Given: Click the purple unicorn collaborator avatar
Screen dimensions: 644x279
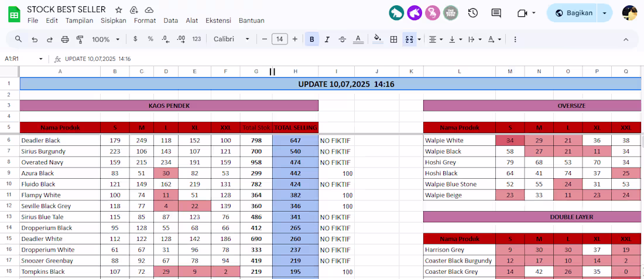Looking at the screenshot, I should (415, 13).
